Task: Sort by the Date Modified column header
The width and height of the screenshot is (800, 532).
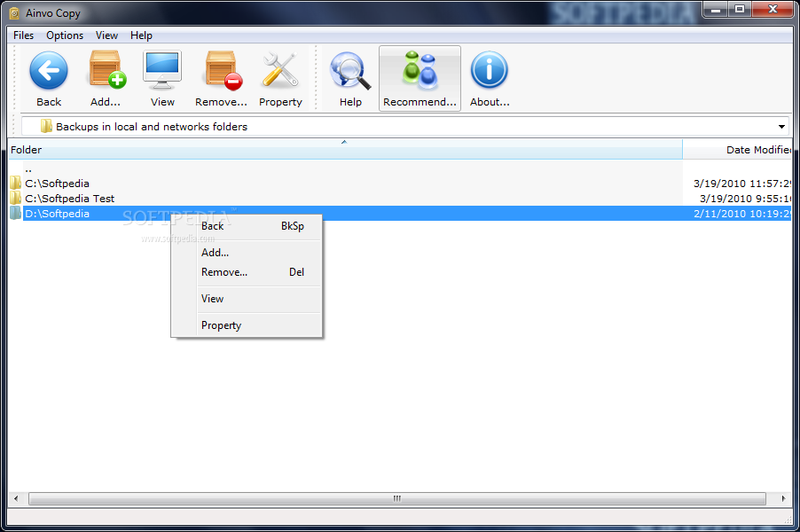Action: pyautogui.click(x=737, y=150)
